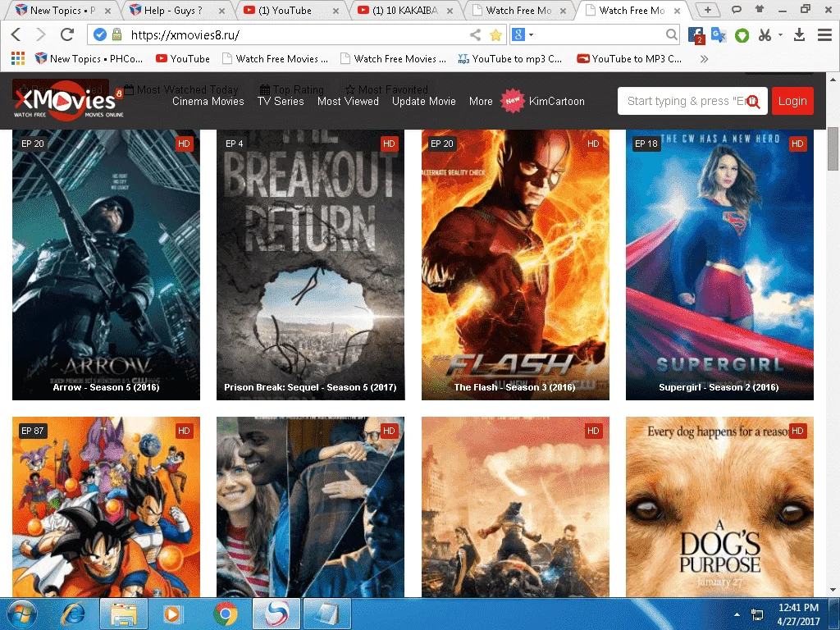Open the YouTube bookmark

183,59
